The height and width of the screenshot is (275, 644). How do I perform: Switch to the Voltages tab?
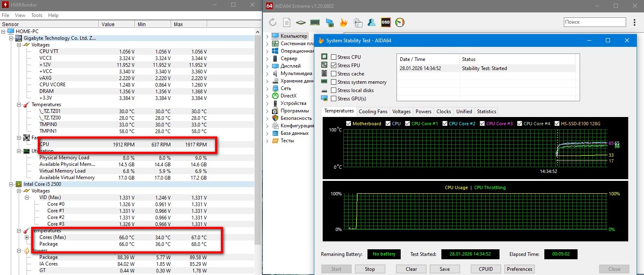pyautogui.click(x=402, y=111)
